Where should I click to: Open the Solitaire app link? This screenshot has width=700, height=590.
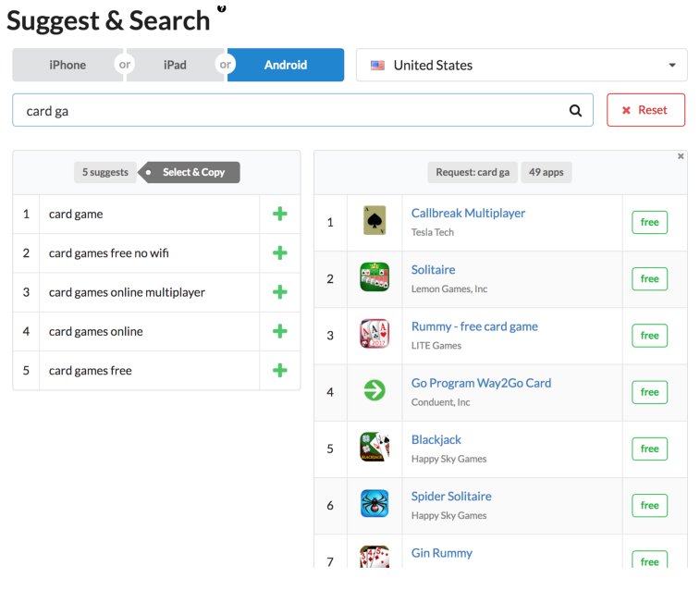[x=433, y=269]
